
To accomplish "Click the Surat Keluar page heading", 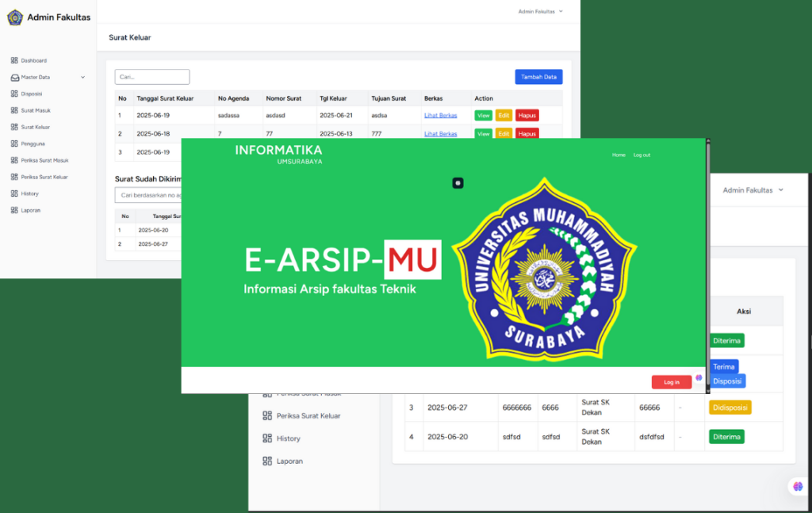I will pyautogui.click(x=130, y=37).
